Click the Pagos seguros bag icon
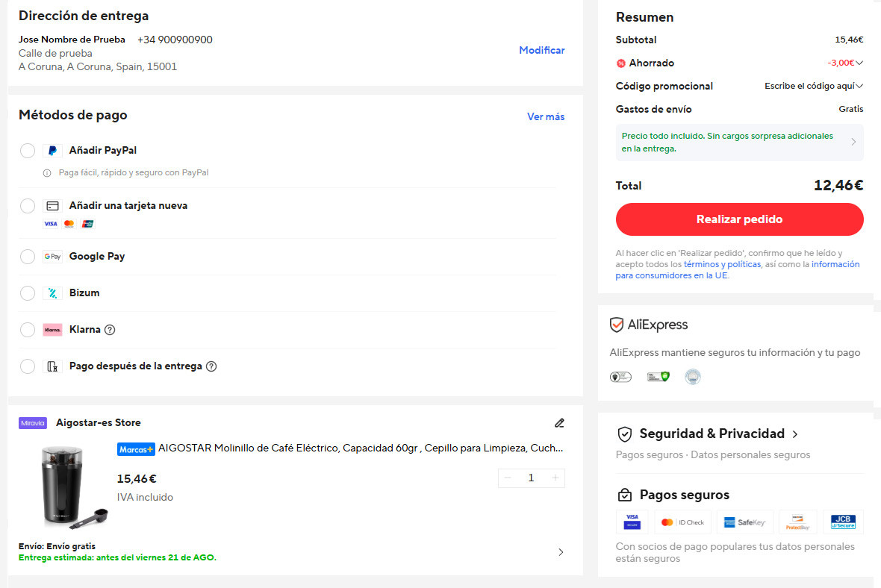The width and height of the screenshot is (881, 588). click(x=625, y=495)
